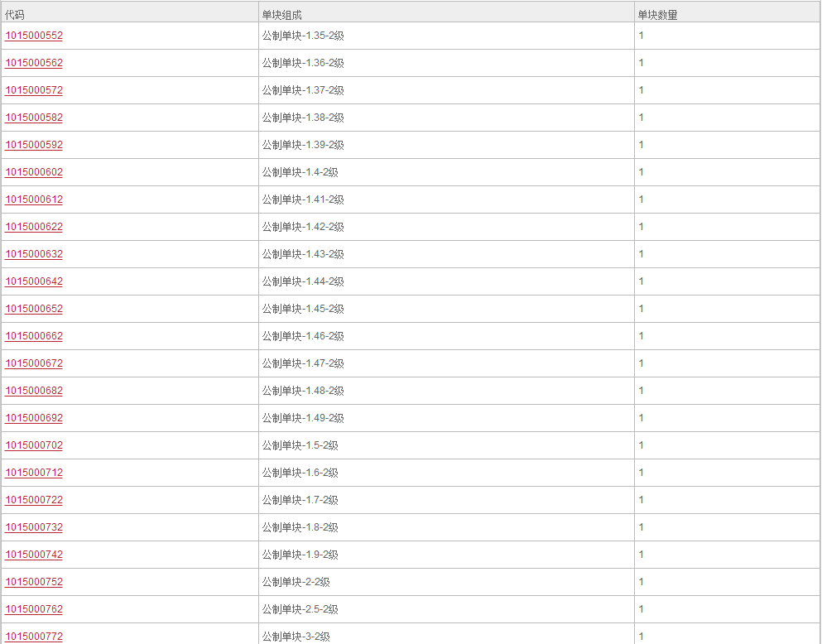
Task: Select cell 公制单块-1.9-2级
Action: [446, 554]
